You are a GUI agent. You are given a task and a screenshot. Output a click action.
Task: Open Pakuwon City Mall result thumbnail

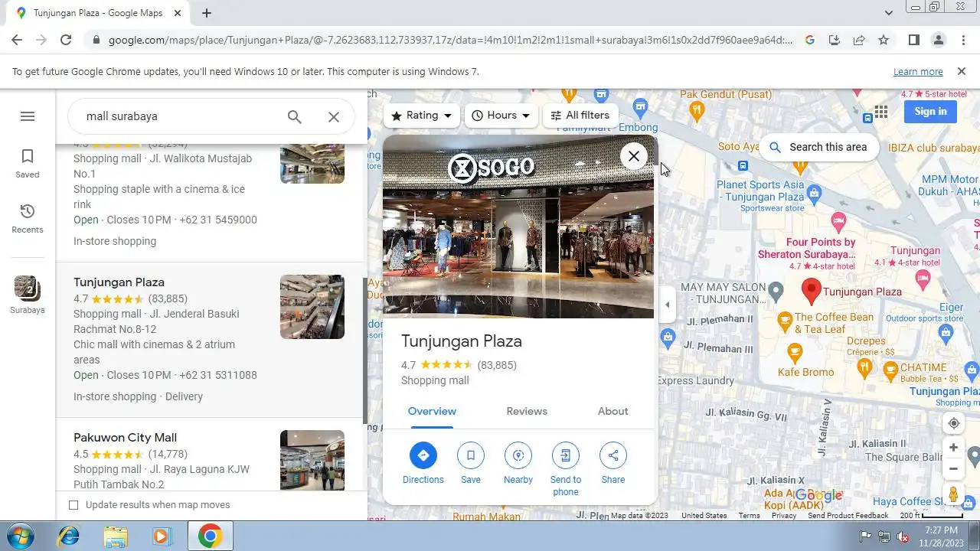pos(312,460)
